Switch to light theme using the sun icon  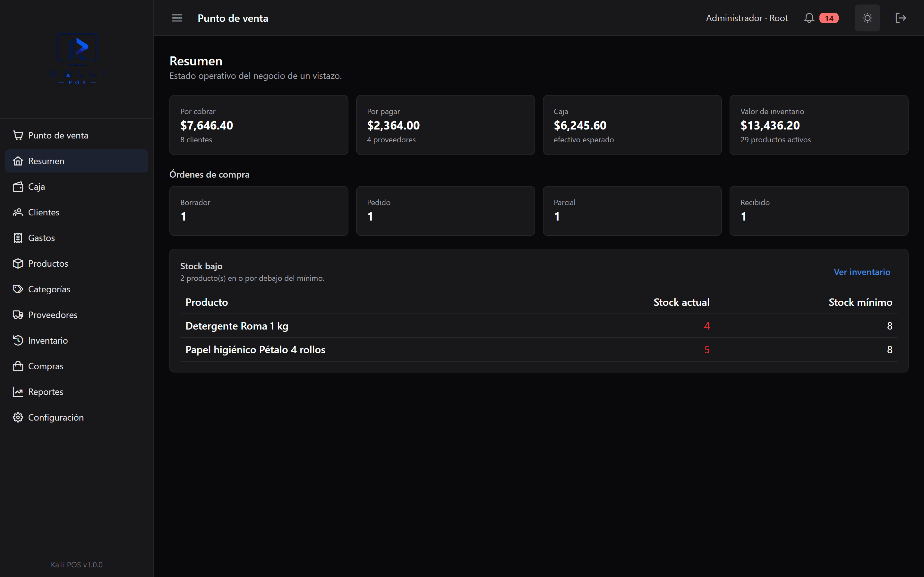pyautogui.click(x=867, y=18)
